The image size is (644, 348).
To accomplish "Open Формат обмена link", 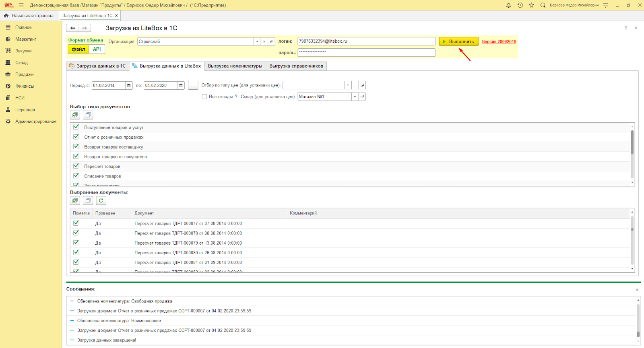I will (86, 40).
